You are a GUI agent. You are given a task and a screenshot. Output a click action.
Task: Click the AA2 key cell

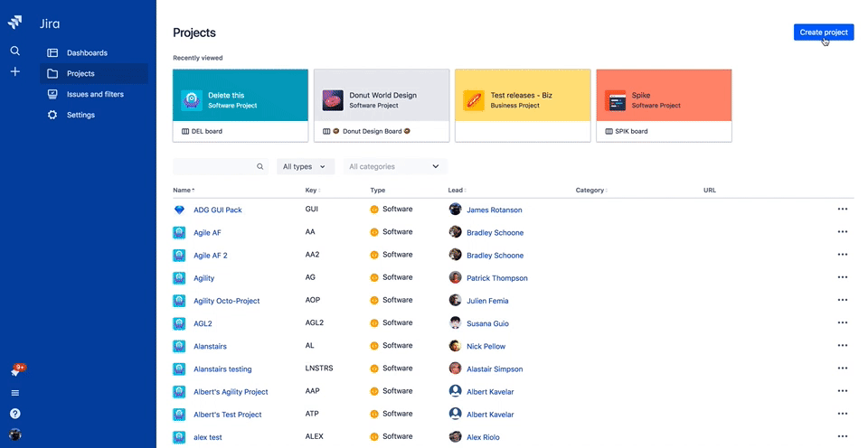[312, 255]
